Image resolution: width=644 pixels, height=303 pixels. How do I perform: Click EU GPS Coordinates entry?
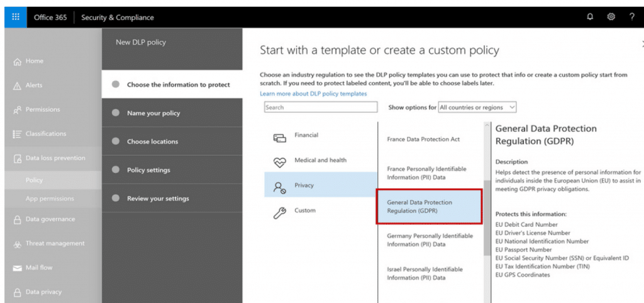coord(523,275)
